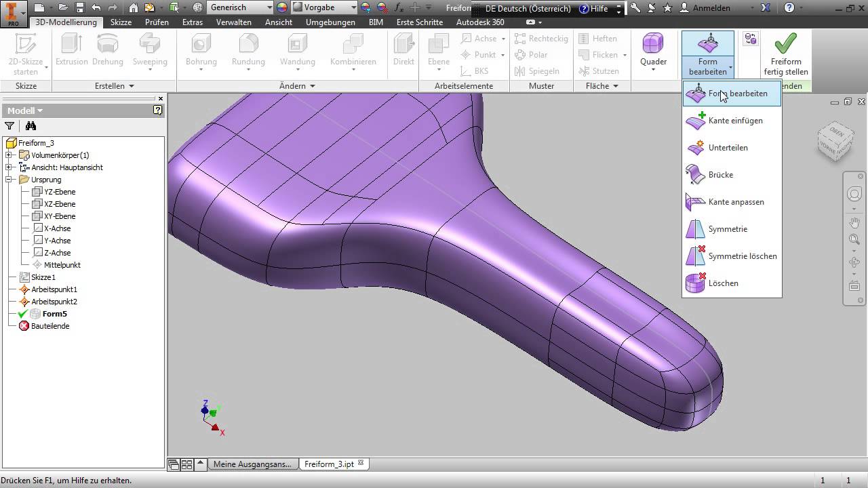868x488 pixels.
Task: Click the Modell browser help question icon
Action: (158, 110)
